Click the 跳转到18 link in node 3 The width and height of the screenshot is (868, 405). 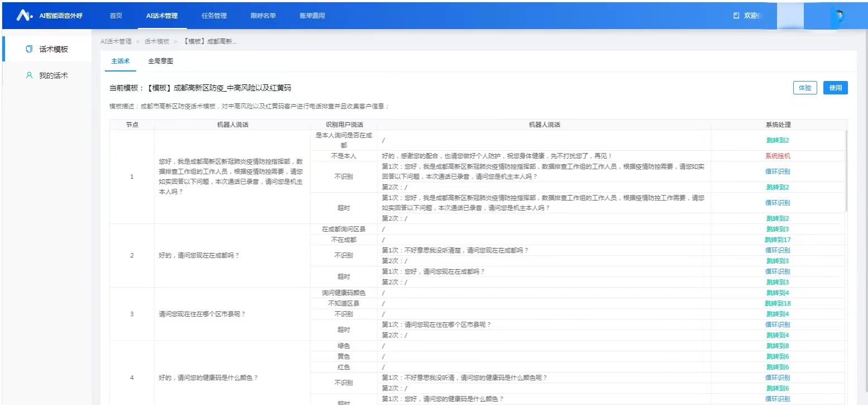pos(778,303)
